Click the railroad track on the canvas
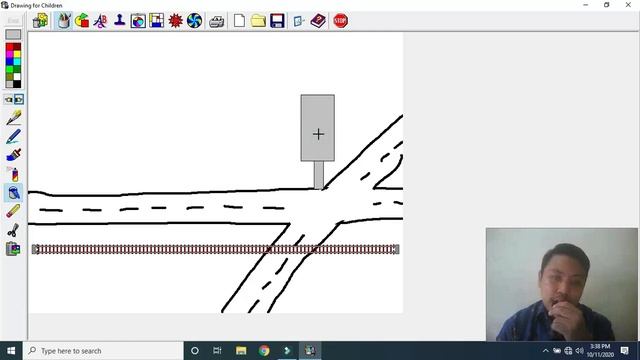This screenshot has width=640, height=360. (216, 249)
